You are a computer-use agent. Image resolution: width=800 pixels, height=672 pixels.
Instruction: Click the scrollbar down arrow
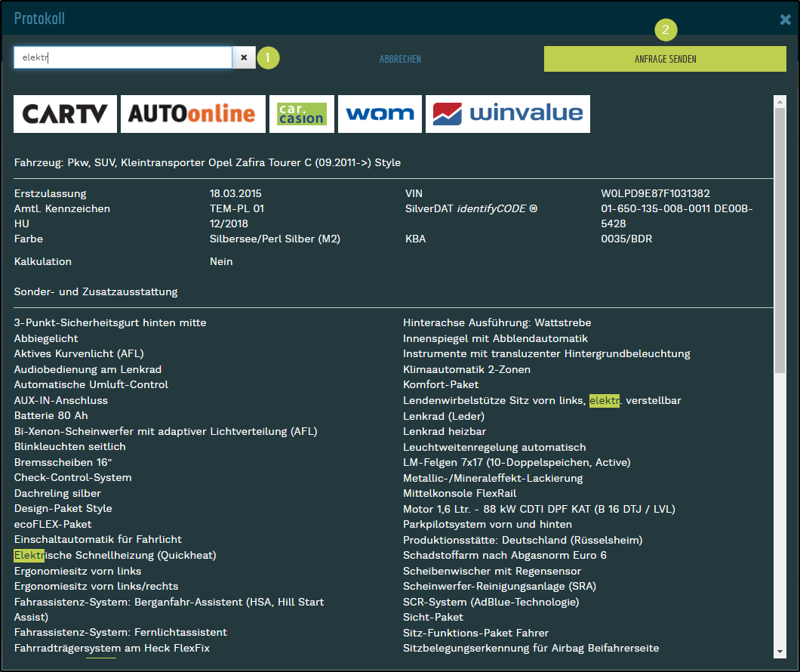click(780, 652)
